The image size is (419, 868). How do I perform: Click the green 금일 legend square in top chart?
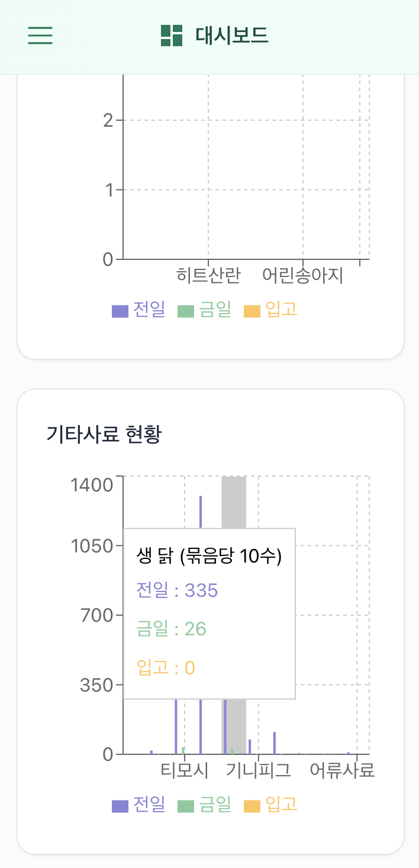pos(184,309)
